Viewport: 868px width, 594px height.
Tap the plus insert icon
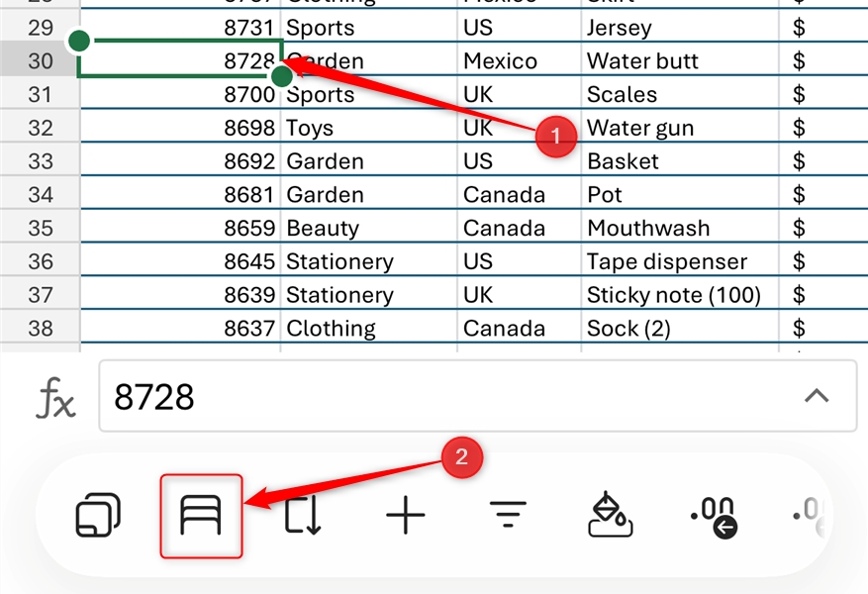pyautogui.click(x=406, y=516)
